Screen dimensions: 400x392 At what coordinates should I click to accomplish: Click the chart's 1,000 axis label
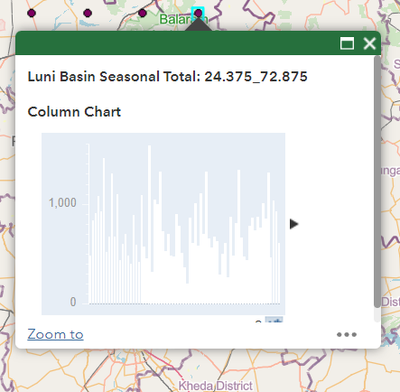point(62,203)
